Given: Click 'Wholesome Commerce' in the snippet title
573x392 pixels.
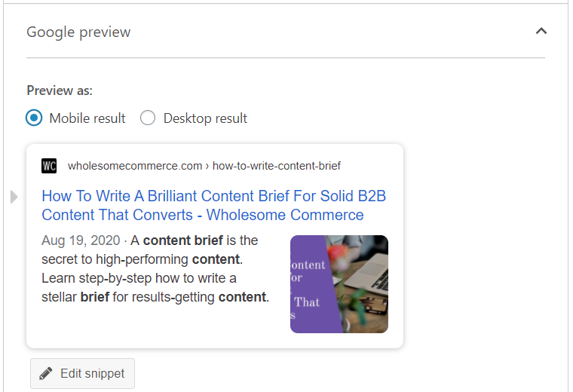Looking at the screenshot, I should click(285, 215).
